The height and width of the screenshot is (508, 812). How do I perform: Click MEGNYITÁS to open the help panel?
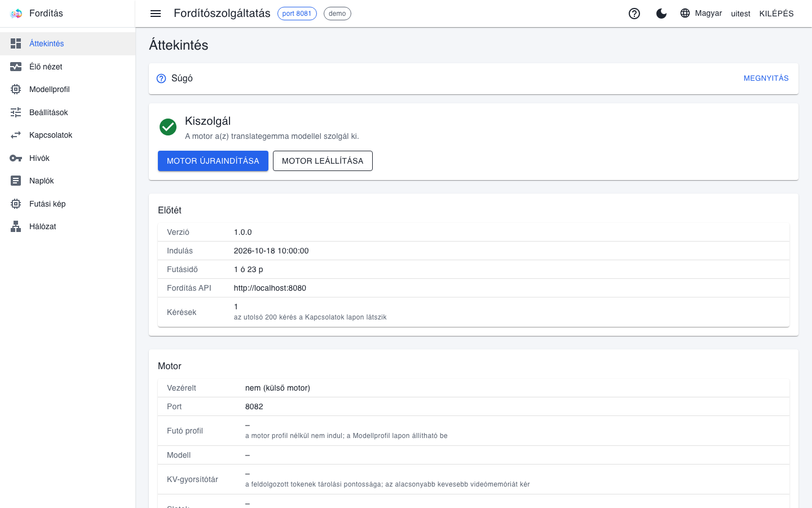[x=766, y=78]
